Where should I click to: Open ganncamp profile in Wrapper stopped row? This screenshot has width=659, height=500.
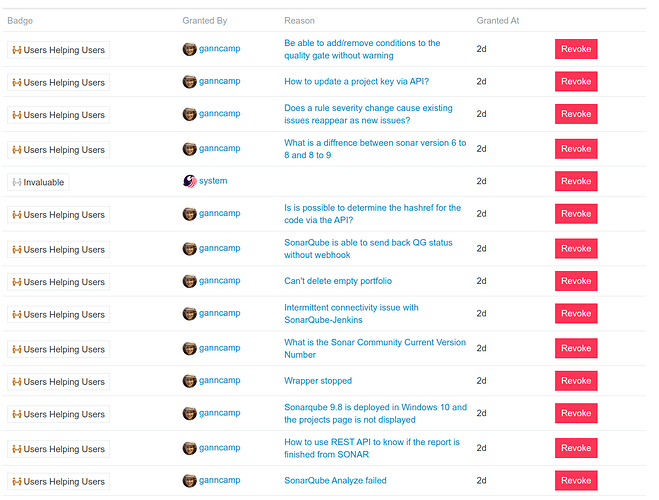(x=219, y=380)
